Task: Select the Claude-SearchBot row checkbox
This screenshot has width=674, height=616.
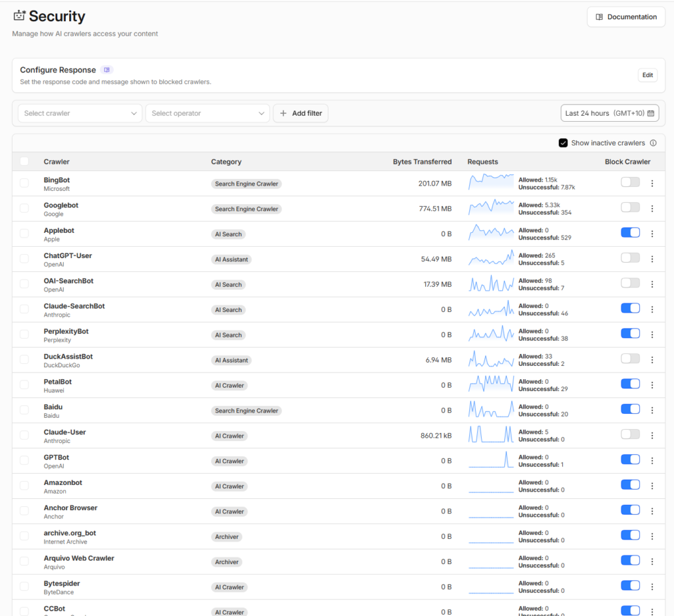Action: [24, 309]
